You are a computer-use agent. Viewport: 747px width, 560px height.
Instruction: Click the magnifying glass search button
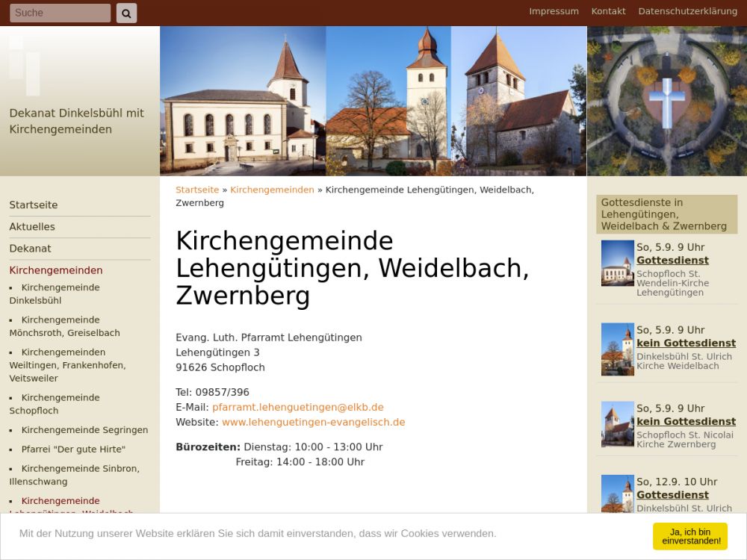126,13
